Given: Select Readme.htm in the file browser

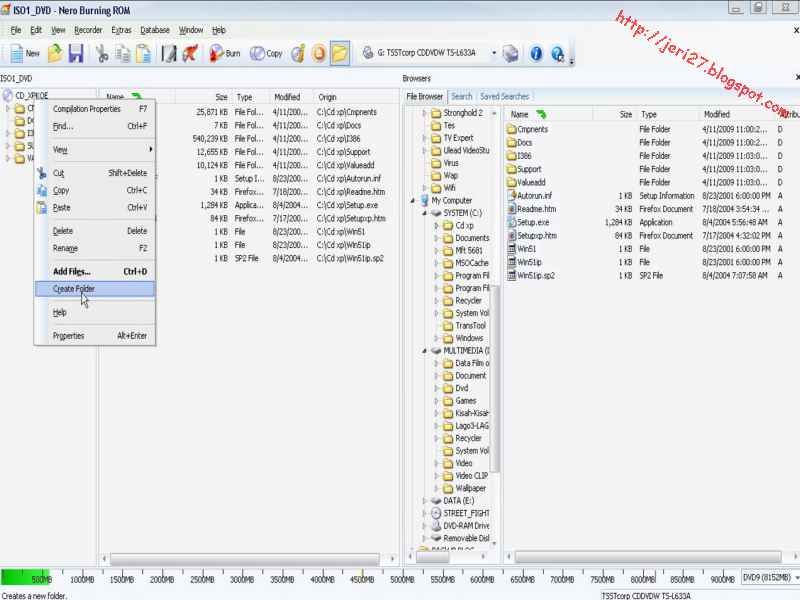Looking at the screenshot, I should click(x=532, y=209).
